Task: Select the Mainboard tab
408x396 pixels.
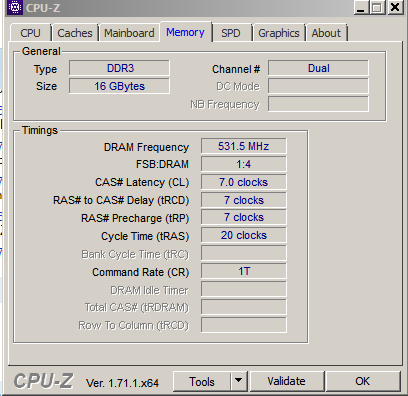Action: [x=129, y=33]
